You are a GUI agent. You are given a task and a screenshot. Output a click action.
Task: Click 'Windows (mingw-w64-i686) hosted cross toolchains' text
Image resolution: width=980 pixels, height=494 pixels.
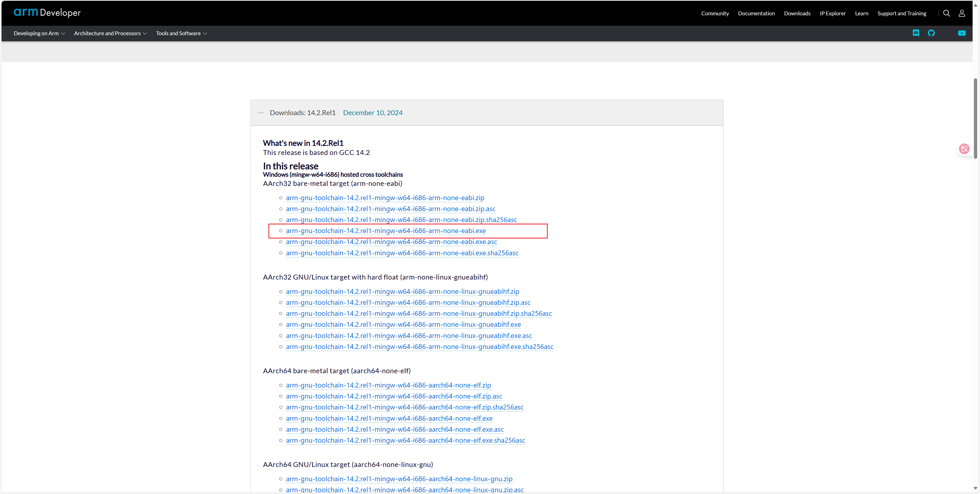[333, 175]
